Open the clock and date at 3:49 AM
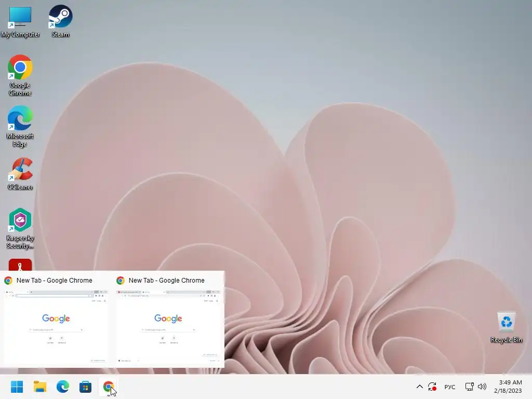 tap(508, 387)
